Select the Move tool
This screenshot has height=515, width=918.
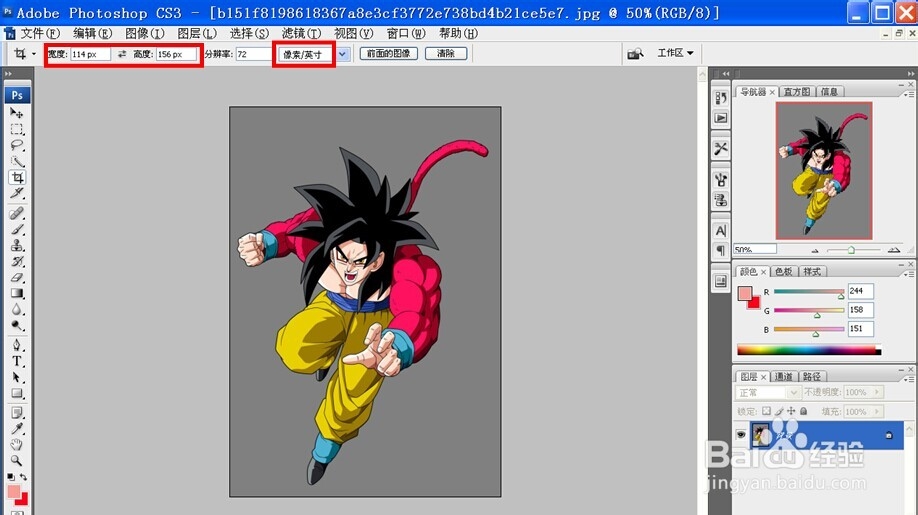tap(16, 113)
